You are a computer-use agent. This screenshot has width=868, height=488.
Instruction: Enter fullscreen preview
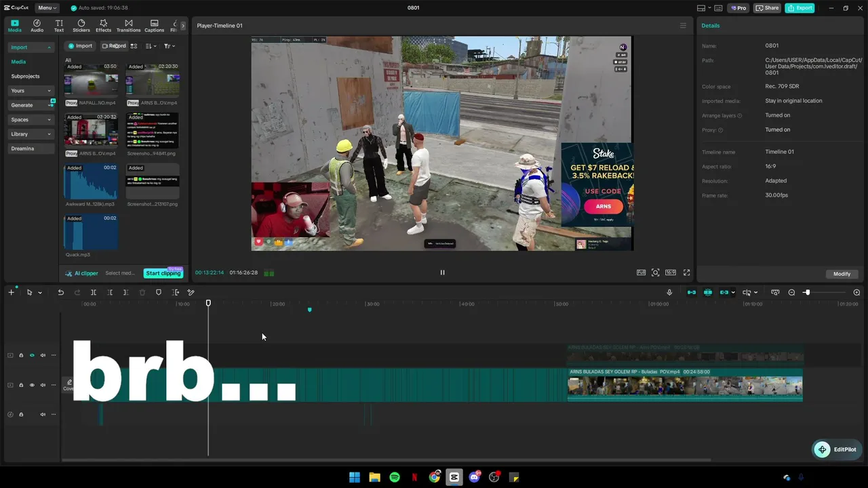point(686,272)
